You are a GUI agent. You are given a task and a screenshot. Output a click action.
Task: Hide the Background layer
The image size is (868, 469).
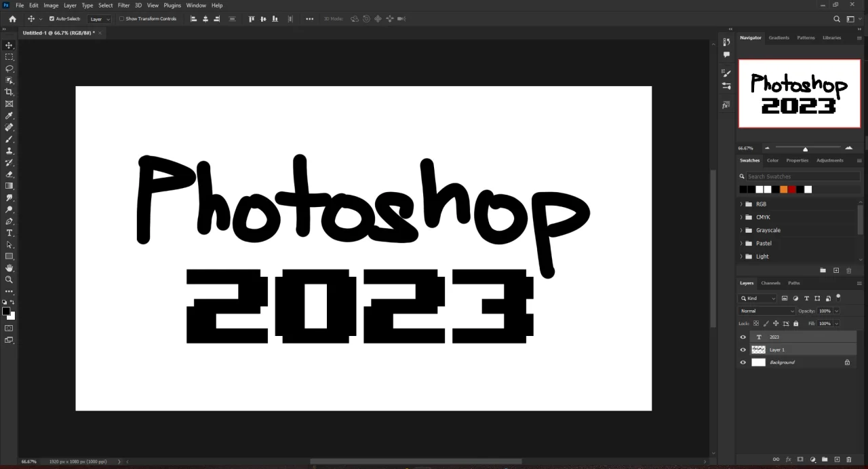click(x=743, y=362)
